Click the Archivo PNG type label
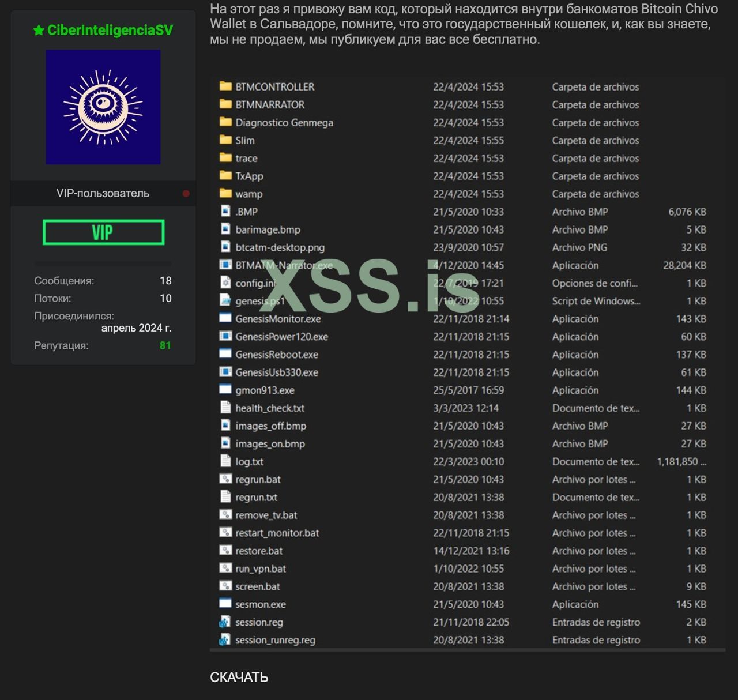 point(579,247)
